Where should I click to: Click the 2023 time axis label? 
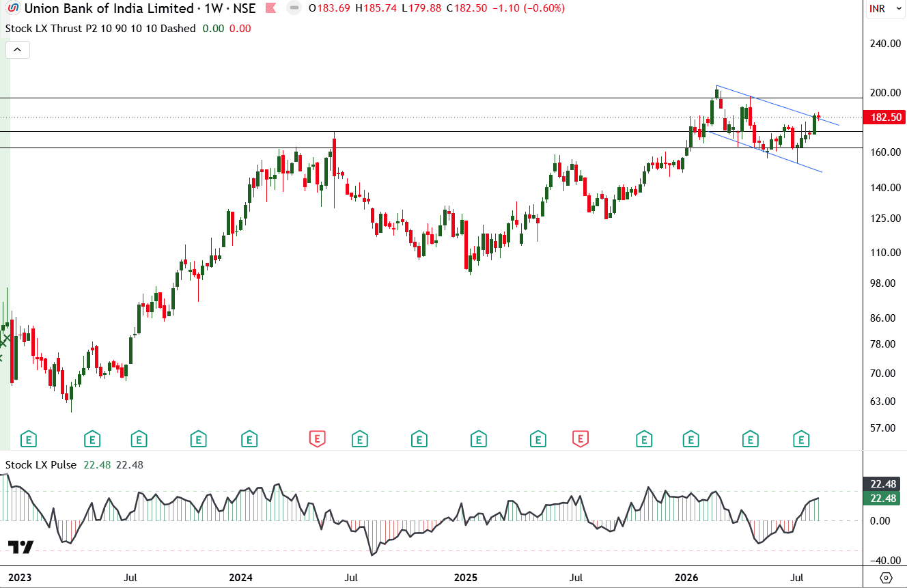19,578
